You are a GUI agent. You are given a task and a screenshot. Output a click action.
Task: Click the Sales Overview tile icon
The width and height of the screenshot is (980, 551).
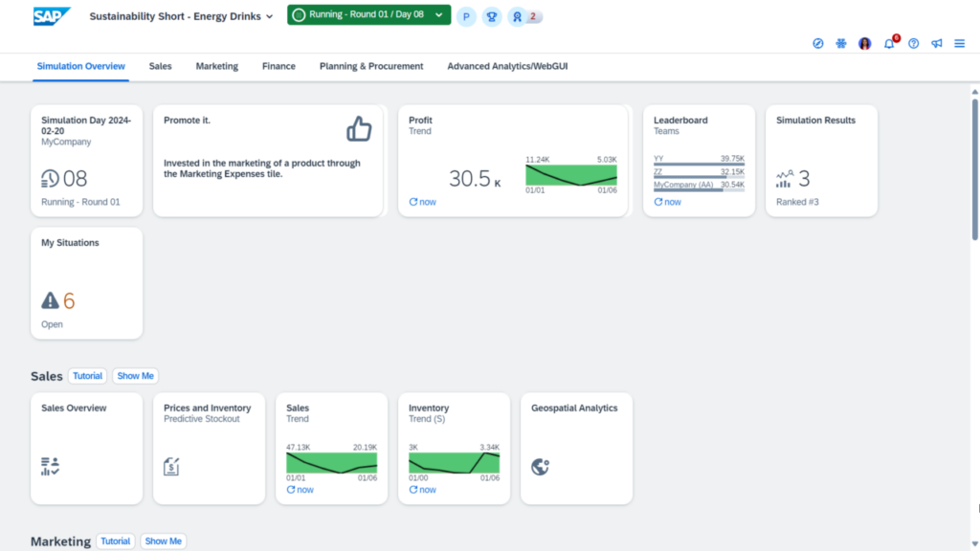[50, 466]
